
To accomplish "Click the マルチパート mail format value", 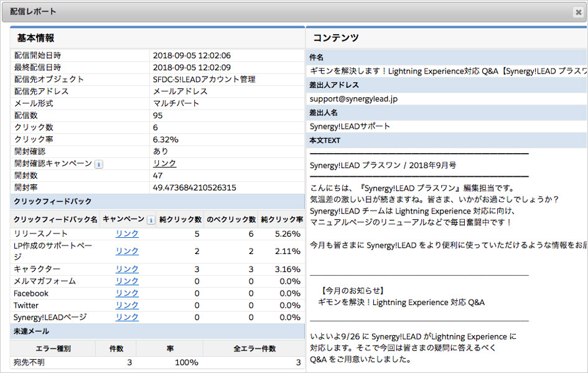I will 176,103.
